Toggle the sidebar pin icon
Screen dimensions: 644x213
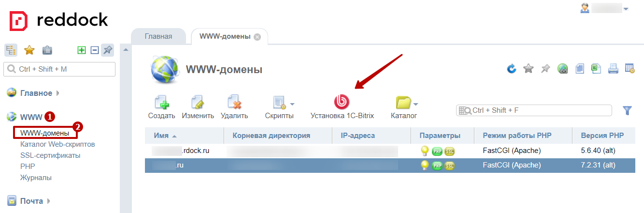(108, 50)
